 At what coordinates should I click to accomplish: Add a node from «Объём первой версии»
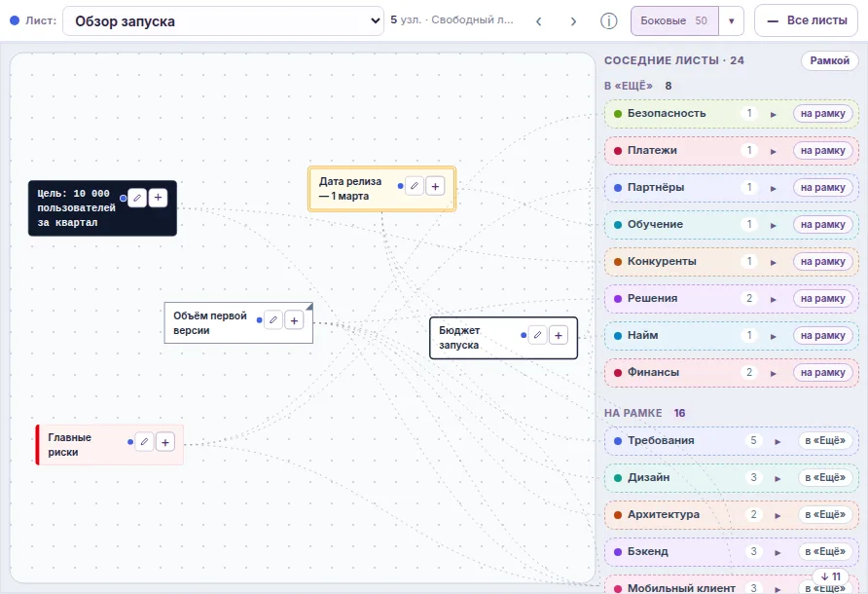click(x=295, y=320)
